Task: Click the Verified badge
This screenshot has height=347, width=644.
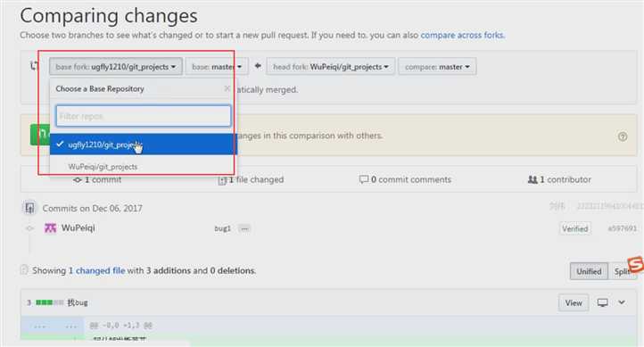Action: coord(575,228)
